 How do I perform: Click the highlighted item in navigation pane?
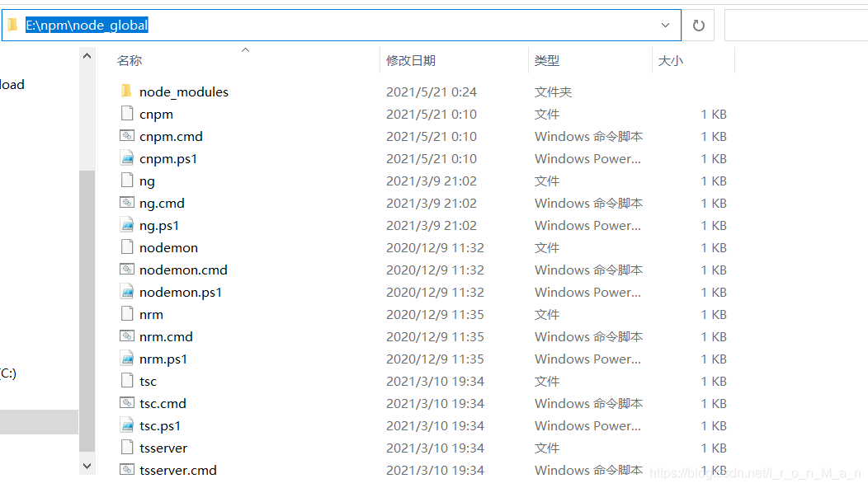39,421
